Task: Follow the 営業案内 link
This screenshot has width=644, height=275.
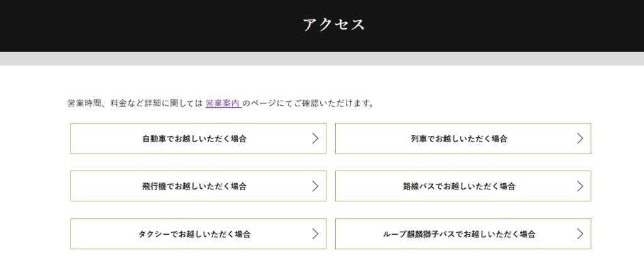Action: (x=223, y=103)
